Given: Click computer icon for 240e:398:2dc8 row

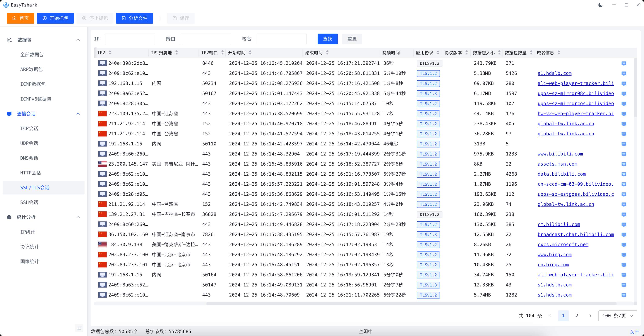Looking at the screenshot, I should pos(102,63).
